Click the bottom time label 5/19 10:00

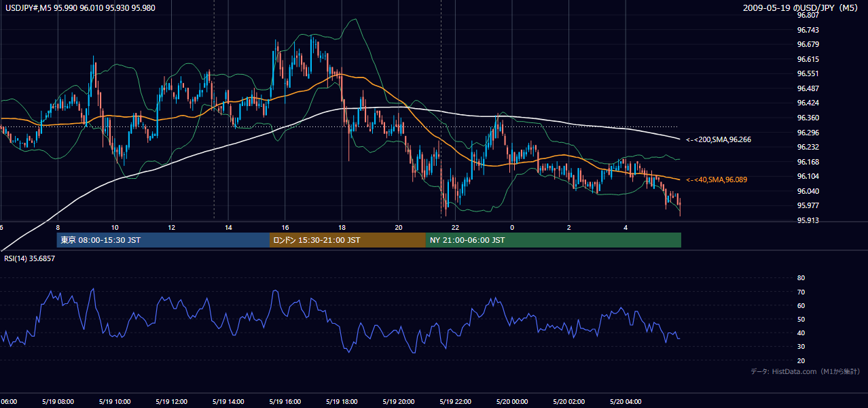pyautogui.click(x=115, y=402)
